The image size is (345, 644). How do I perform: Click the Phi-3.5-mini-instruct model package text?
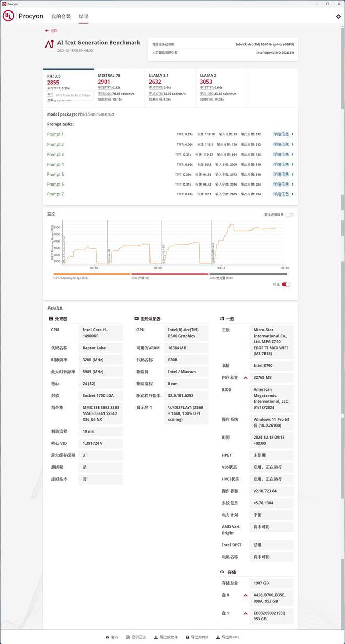click(96, 114)
